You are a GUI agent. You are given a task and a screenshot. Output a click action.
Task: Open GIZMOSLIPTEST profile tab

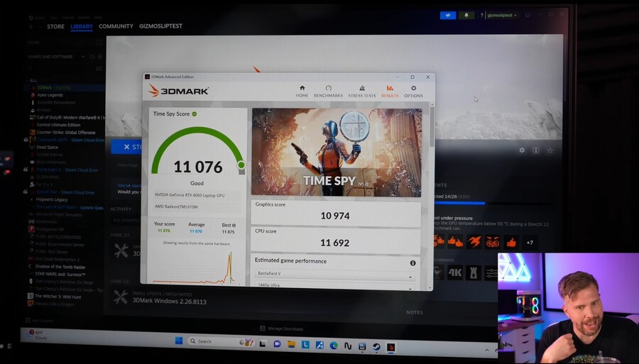click(x=160, y=26)
